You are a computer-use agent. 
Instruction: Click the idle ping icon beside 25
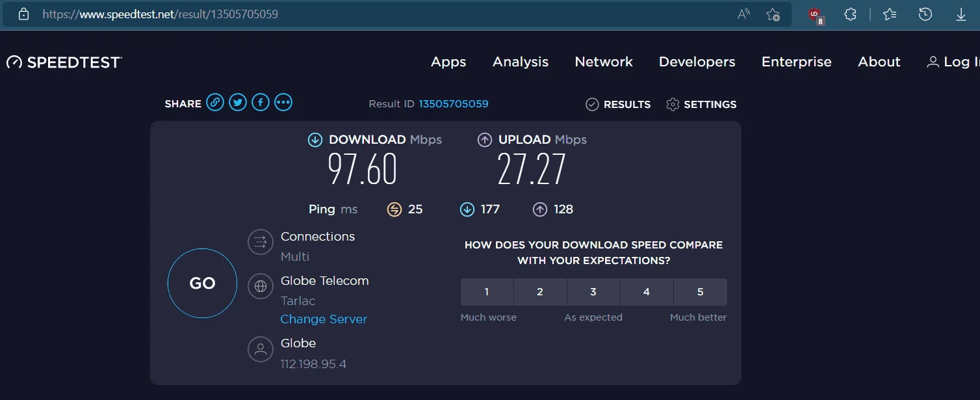pyautogui.click(x=394, y=209)
